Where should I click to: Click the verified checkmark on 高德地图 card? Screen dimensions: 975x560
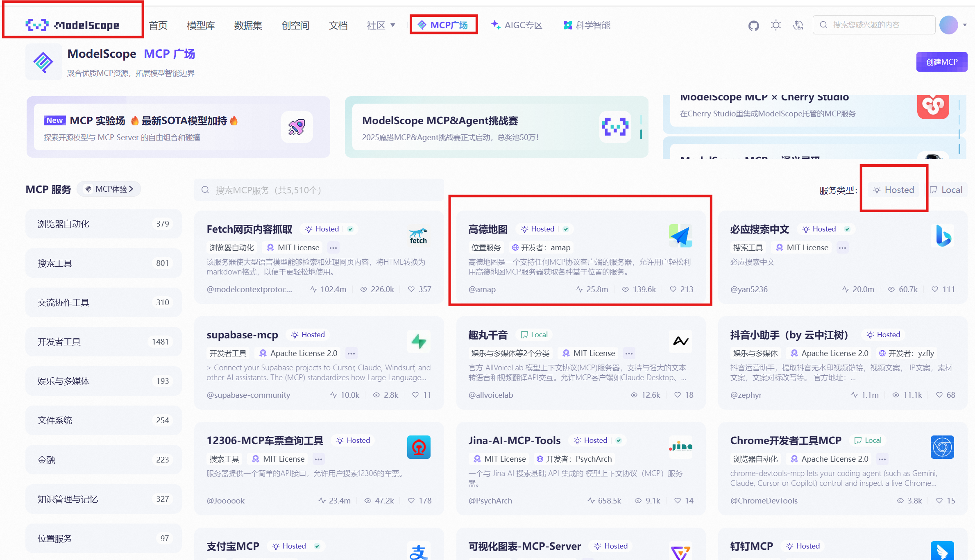pos(566,229)
